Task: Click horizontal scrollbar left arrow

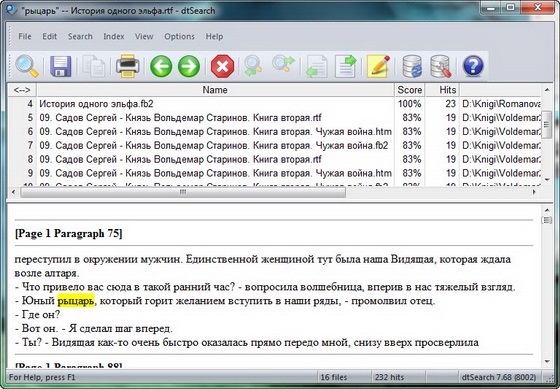Action: coord(14,192)
